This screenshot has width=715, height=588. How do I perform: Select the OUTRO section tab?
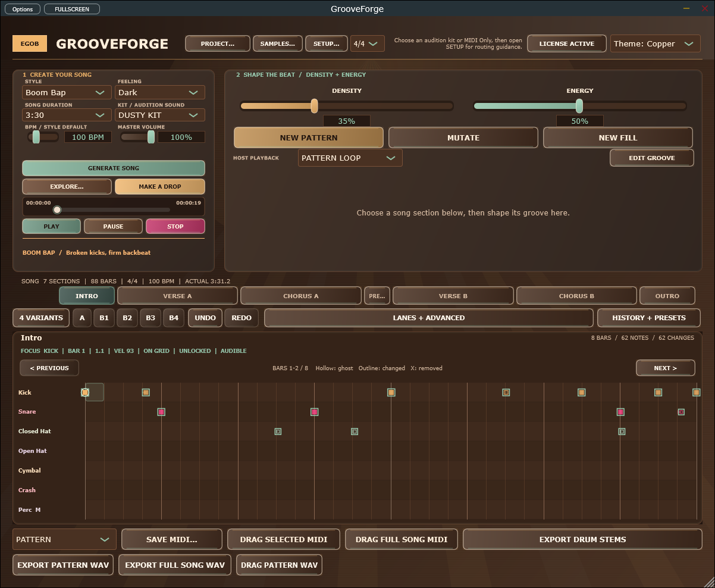667,296
